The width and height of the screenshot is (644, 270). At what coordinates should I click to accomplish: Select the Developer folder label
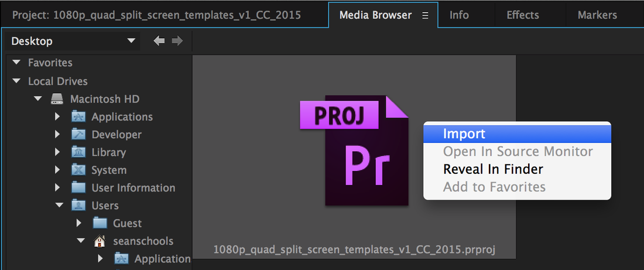point(117,134)
